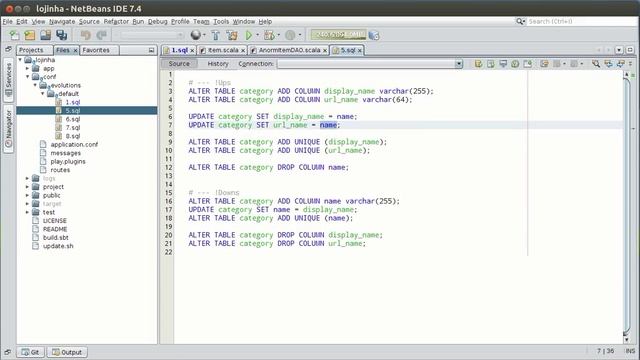
Task: Switch to the Projects tab
Action: [x=34, y=50]
